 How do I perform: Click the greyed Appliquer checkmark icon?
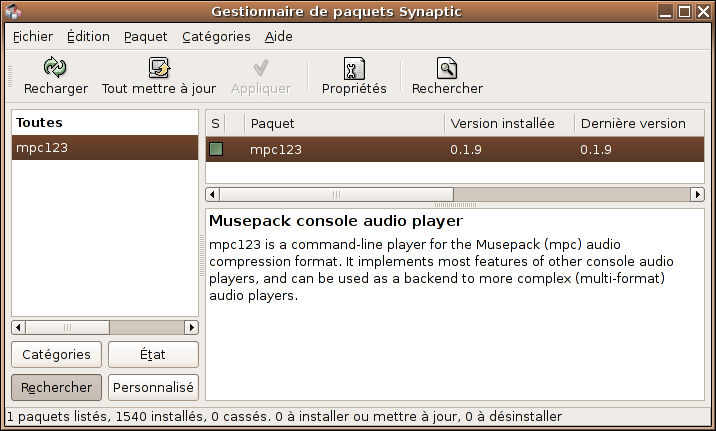coord(261,68)
